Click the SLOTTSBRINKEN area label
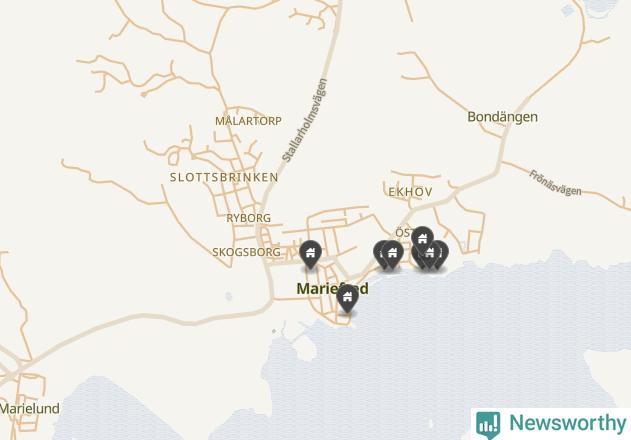The image size is (631, 440). pos(224,177)
